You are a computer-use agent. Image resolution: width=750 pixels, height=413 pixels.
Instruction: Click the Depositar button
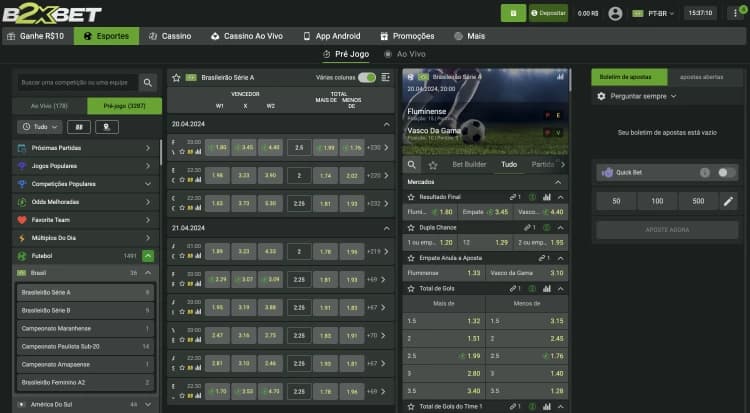point(548,13)
